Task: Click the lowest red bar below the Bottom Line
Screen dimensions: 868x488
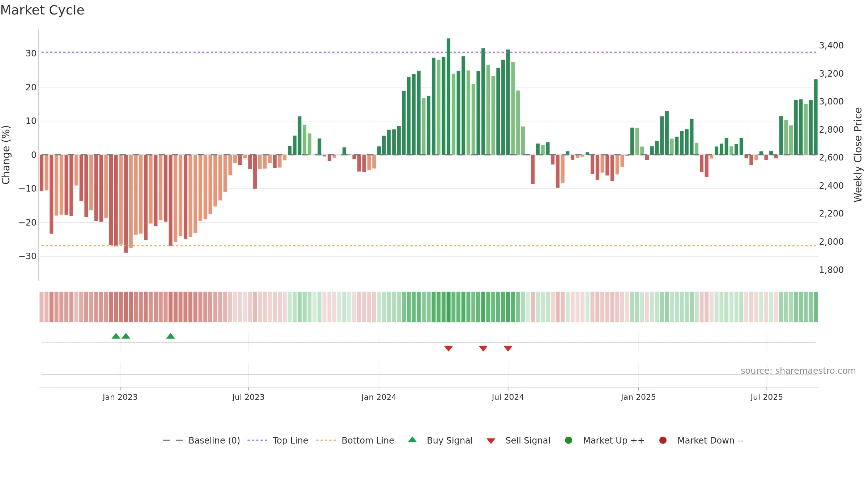Action: [x=126, y=204]
